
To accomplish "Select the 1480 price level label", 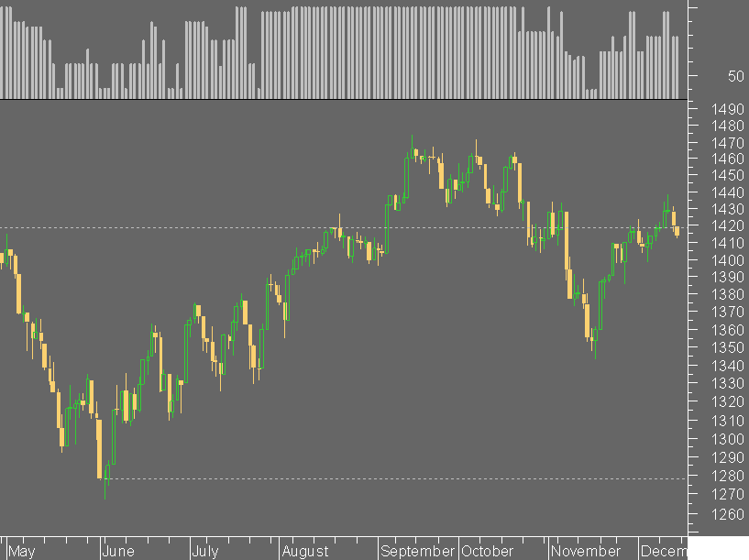I will [x=728, y=126].
